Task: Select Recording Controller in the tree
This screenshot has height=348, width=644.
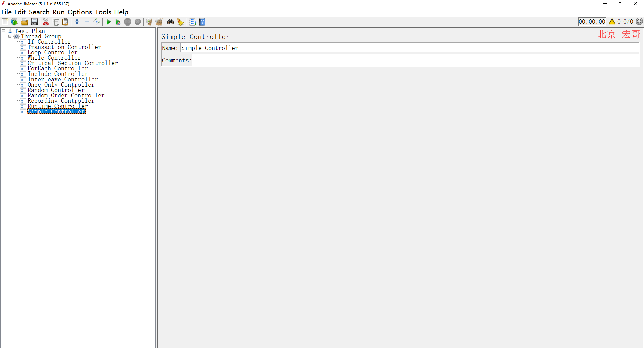Action: 61,101
